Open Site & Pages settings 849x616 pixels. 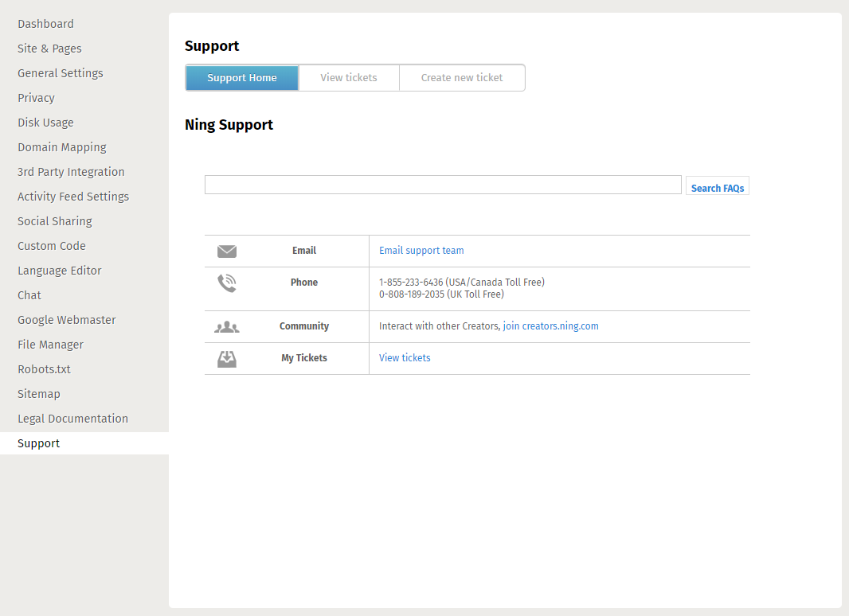coord(49,49)
